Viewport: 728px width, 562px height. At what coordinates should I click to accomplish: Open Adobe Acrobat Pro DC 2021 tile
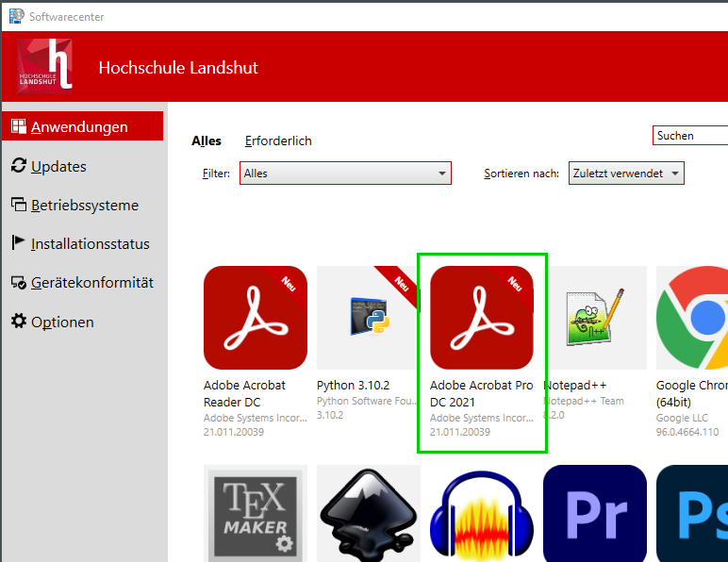[481, 318]
